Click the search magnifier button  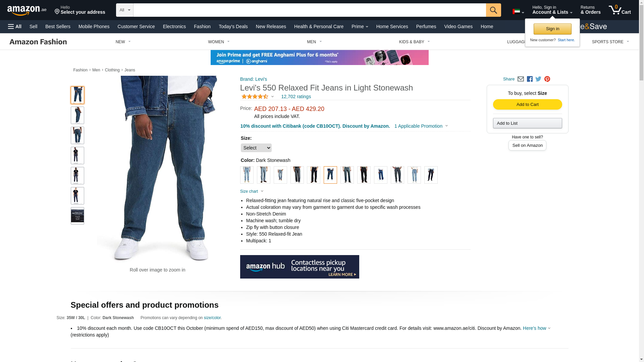pyautogui.click(x=493, y=10)
